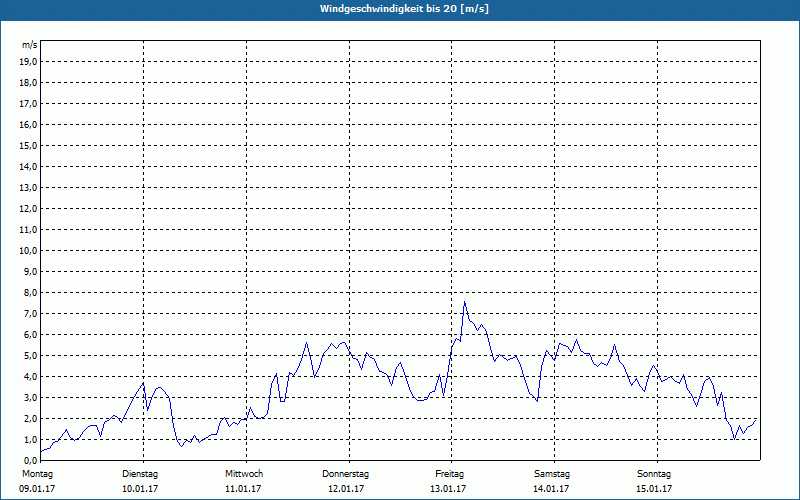Click the date 14.01.17

tap(551, 489)
